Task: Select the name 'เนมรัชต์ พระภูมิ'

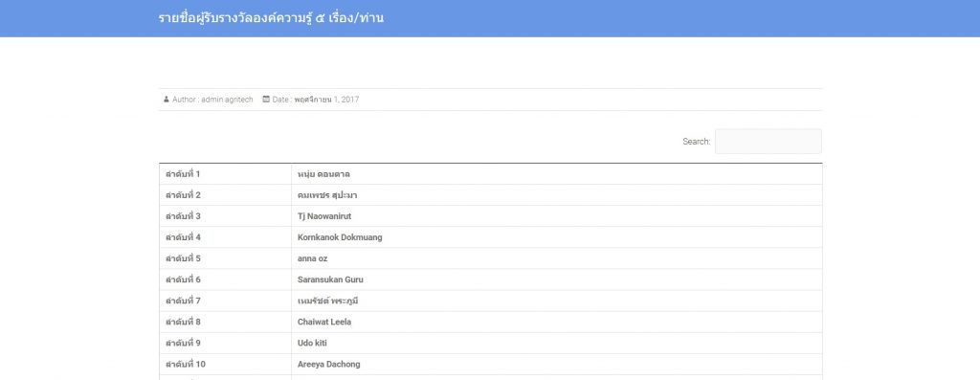Action: click(328, 302)
